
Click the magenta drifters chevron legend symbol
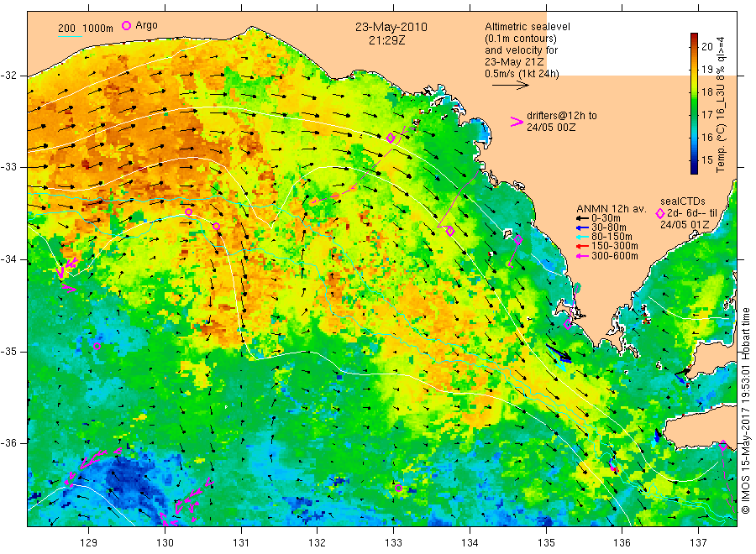[x=517, y=122]
